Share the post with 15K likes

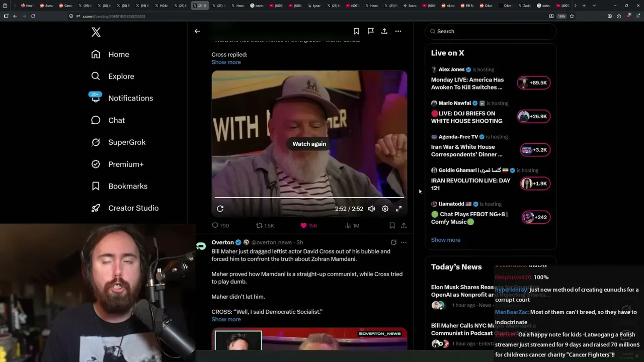(404, 226)
